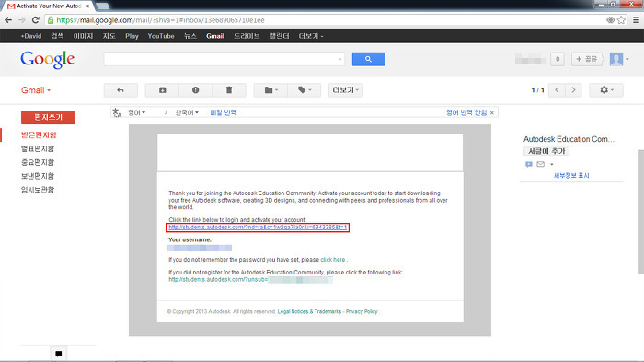Click the students.autodesk.com activation link
This screenshot has height=362, width=644.
tap(258, 228)
